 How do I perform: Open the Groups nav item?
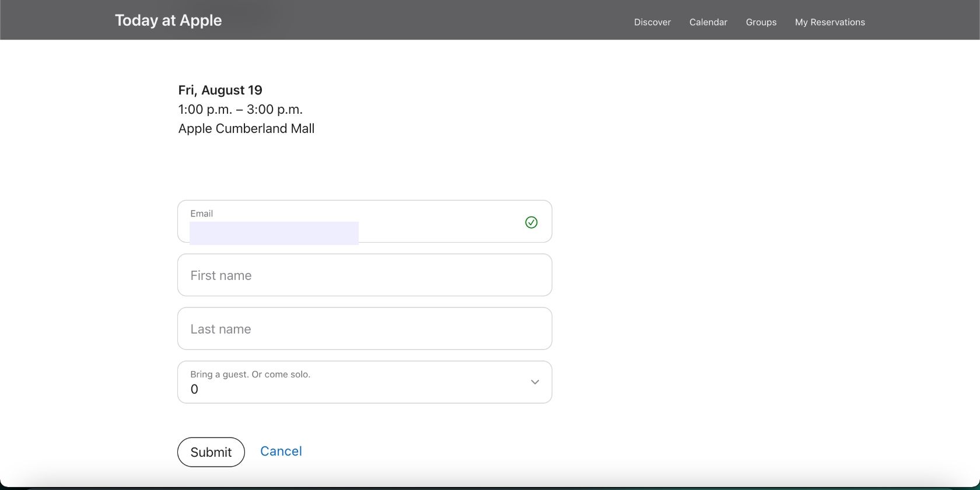point(761,22)
